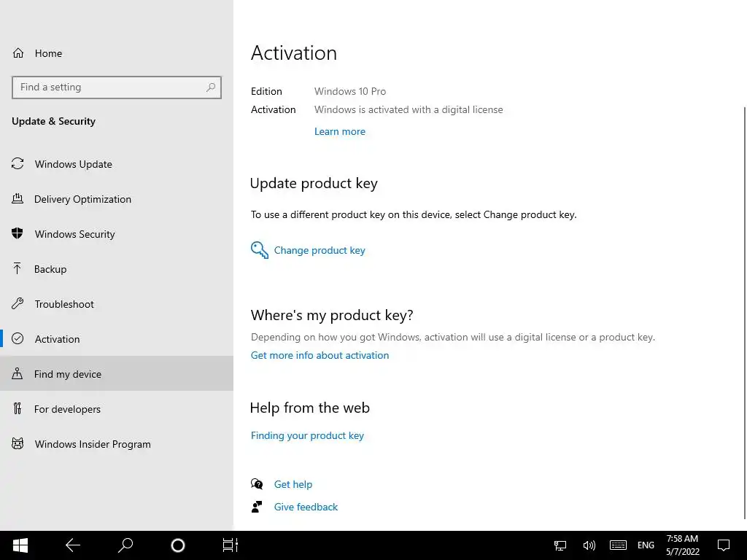Open Cortana circle on taskbar
Image resolution: width=747 pixels, height=560 pixels.
click(x=178, y=545)
